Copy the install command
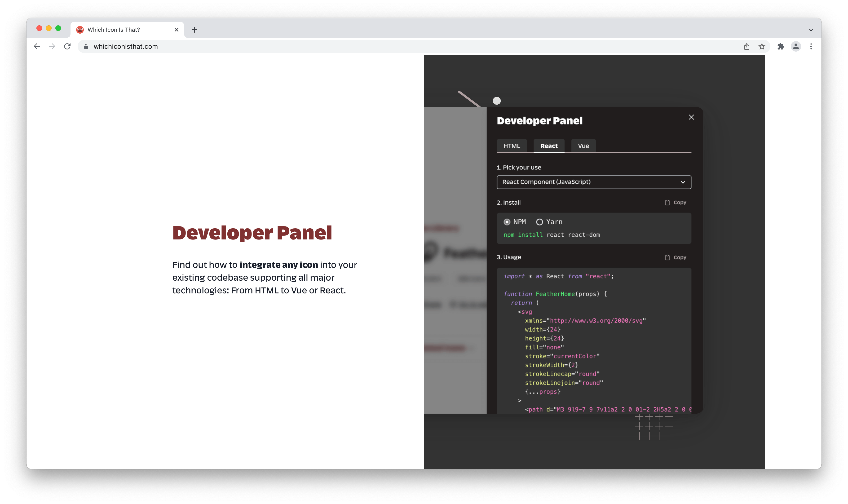This screenshot has width=848, height=504. (675, 202)
